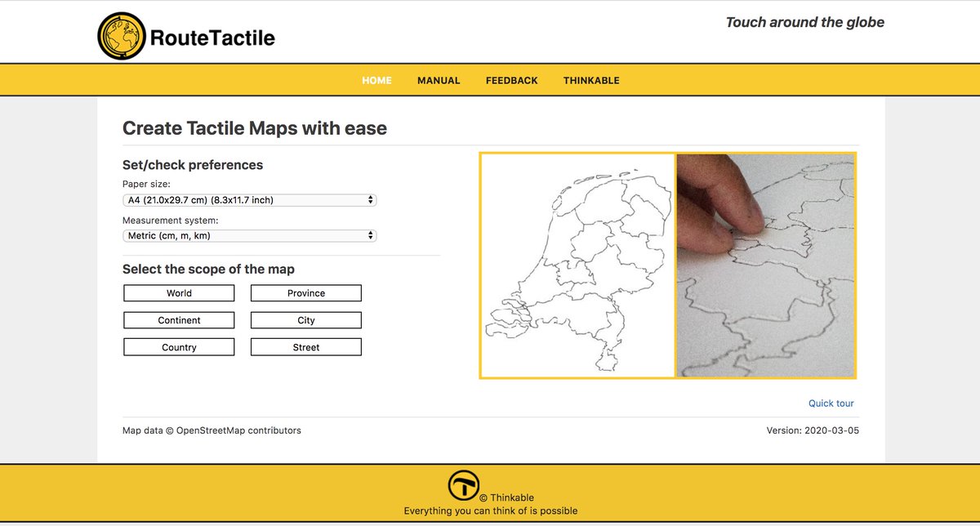Image resolution: width=980 pixels, height=526 pixels.
Task: Start the Quick tour link
Action: click(831, 403)
